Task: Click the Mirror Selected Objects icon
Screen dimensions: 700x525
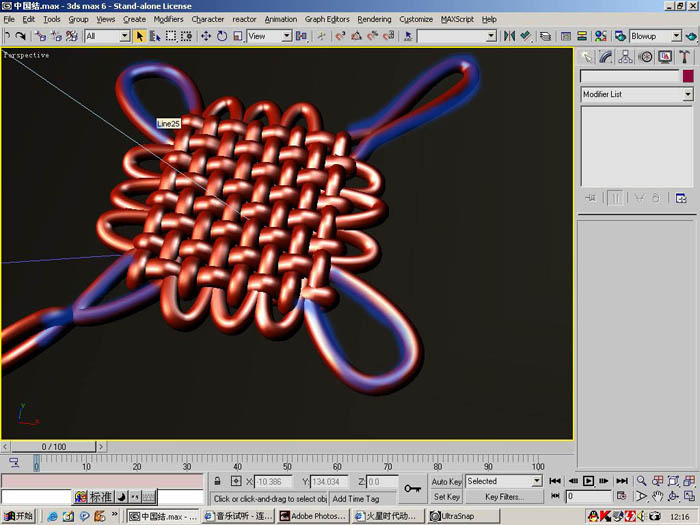Action: pos(509,36)
